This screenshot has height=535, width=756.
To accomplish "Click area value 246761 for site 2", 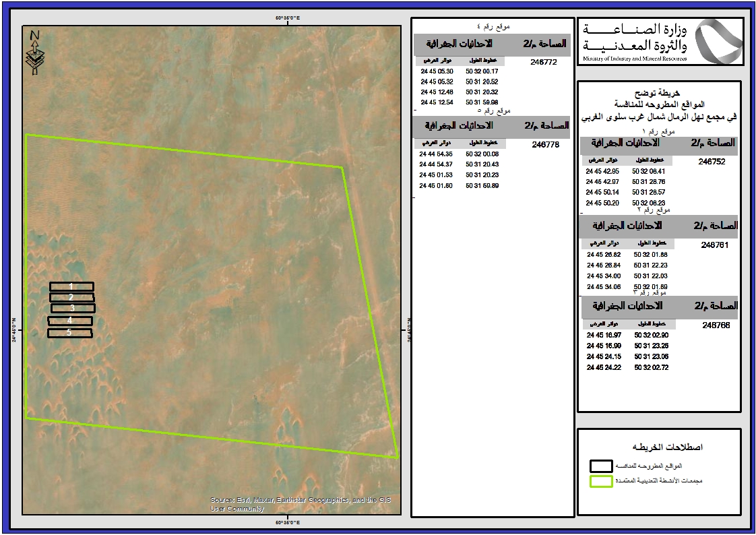I will (714, 245).
